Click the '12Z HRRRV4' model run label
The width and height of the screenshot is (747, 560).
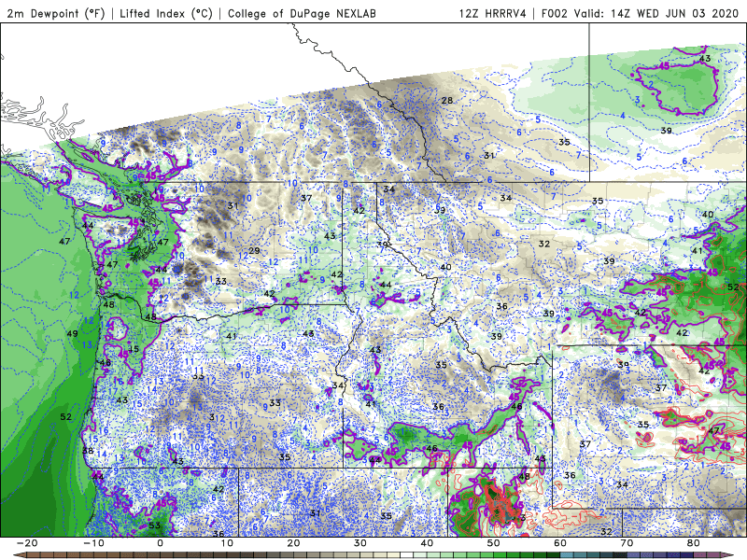pos(493,13)
